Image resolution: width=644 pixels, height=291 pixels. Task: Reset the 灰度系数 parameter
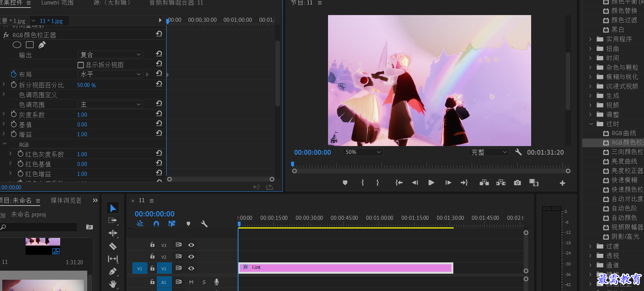(159, 114)
